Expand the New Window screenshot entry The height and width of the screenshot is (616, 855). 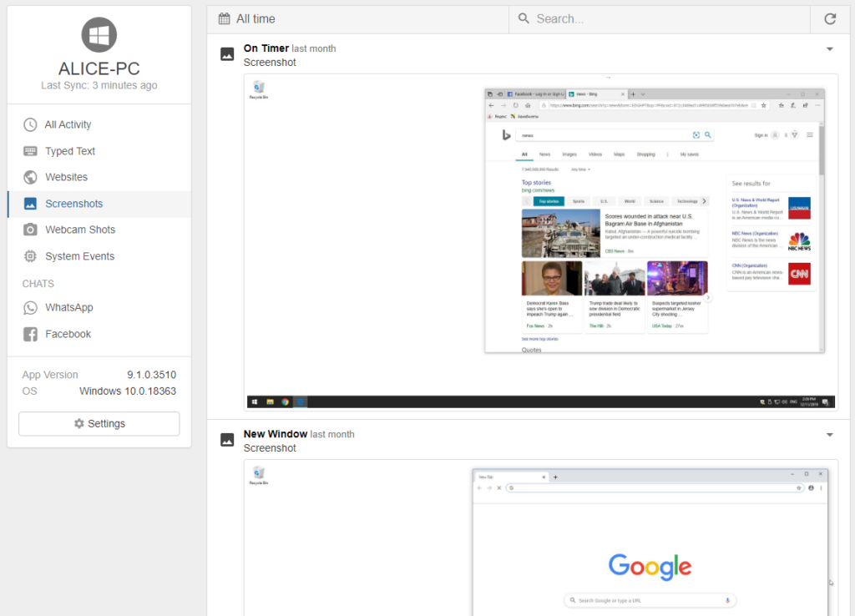click(x=829, y=434)
